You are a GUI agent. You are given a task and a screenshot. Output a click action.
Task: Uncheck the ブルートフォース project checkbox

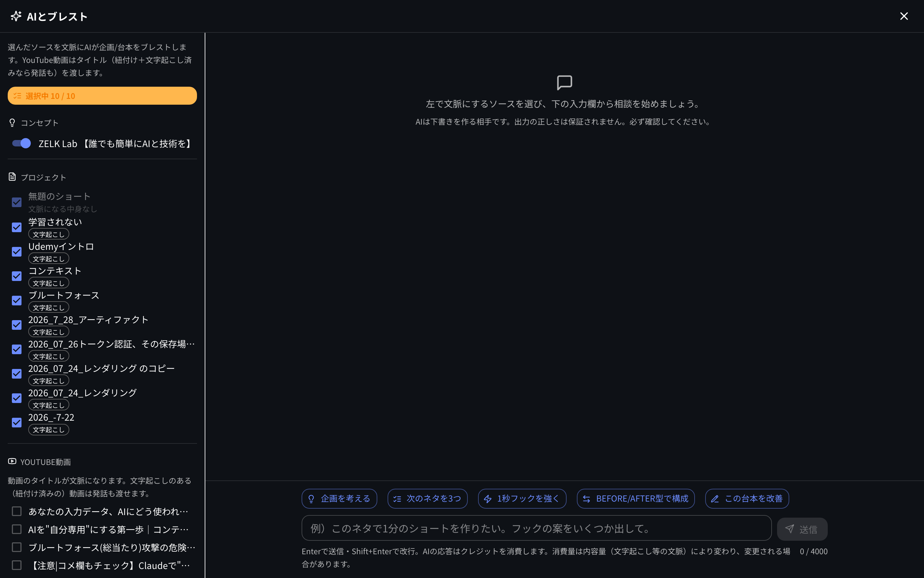coord(17,301)
